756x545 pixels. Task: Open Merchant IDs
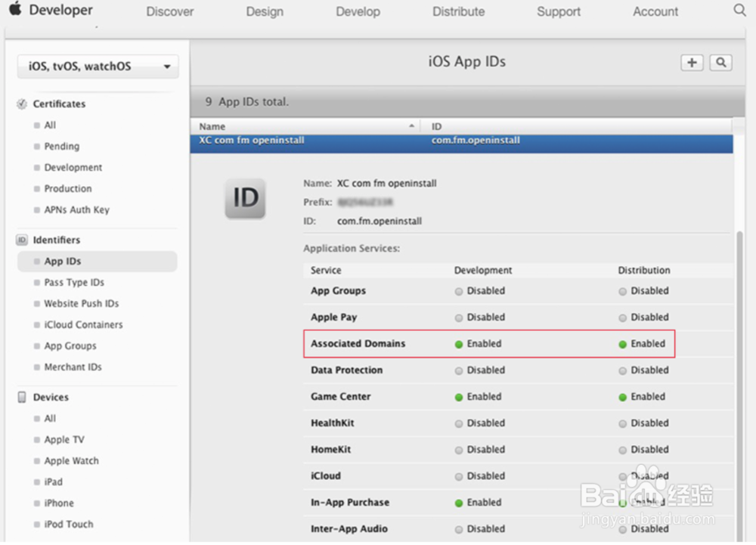point(73,367)
